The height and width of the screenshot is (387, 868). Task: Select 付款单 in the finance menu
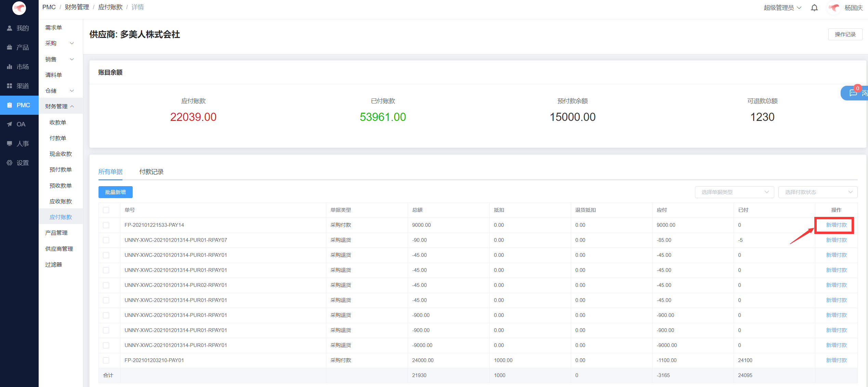pyautogui.click(x=58, y=138)
